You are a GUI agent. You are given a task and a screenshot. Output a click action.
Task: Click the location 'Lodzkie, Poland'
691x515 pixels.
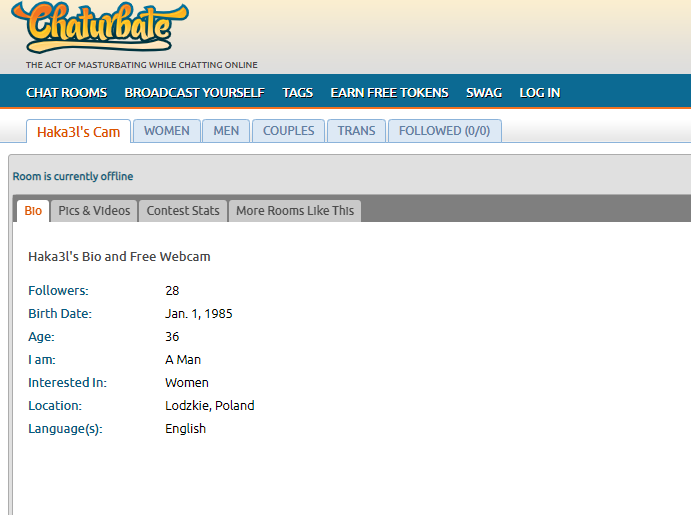(x=210, y=405)
